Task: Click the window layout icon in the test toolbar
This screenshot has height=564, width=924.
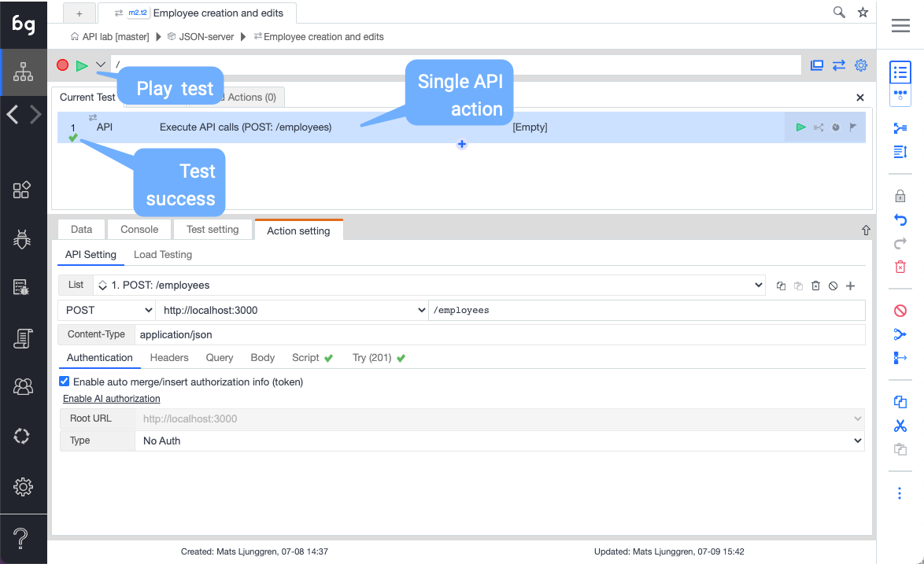Action: pos(817,65)
